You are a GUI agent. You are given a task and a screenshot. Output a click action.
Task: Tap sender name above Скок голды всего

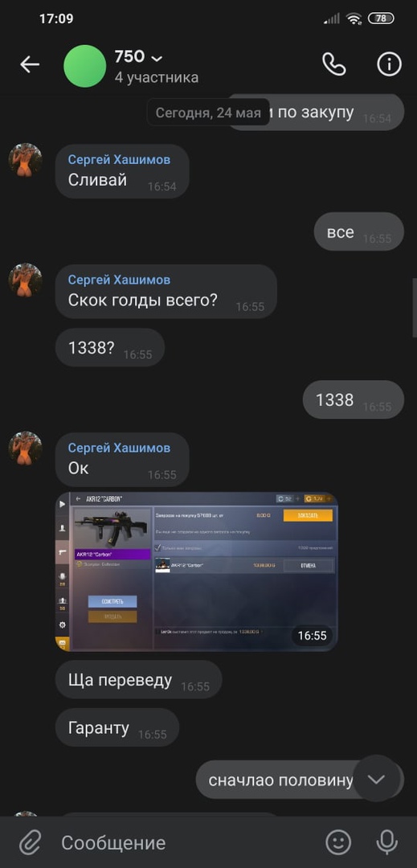pos(119,280)
